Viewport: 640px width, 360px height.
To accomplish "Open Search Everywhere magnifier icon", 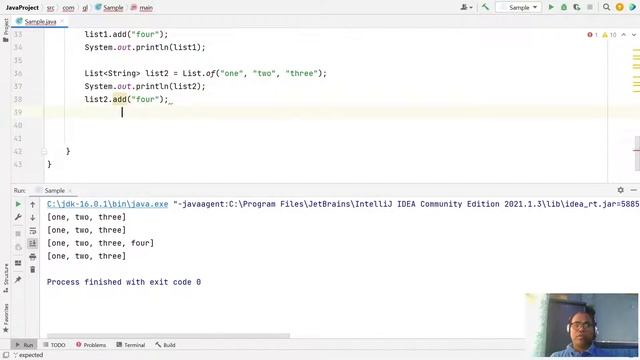I will [x=607, y=7].
